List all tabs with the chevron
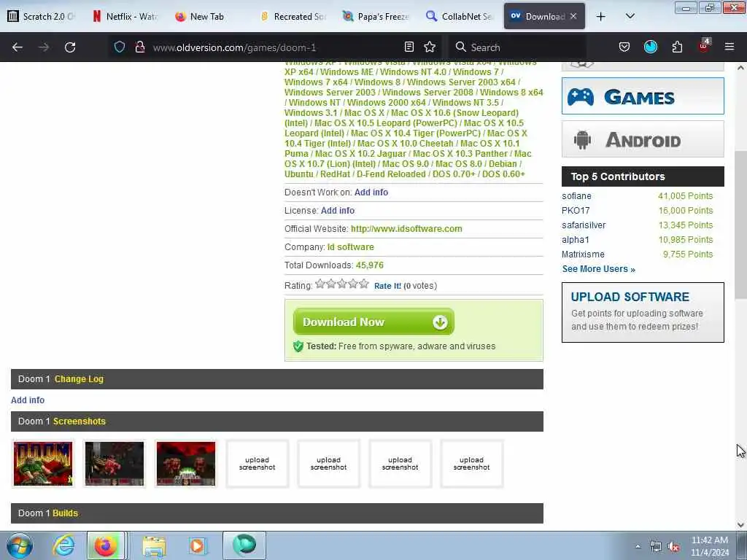The image size is (747, 560). (630, 16)
